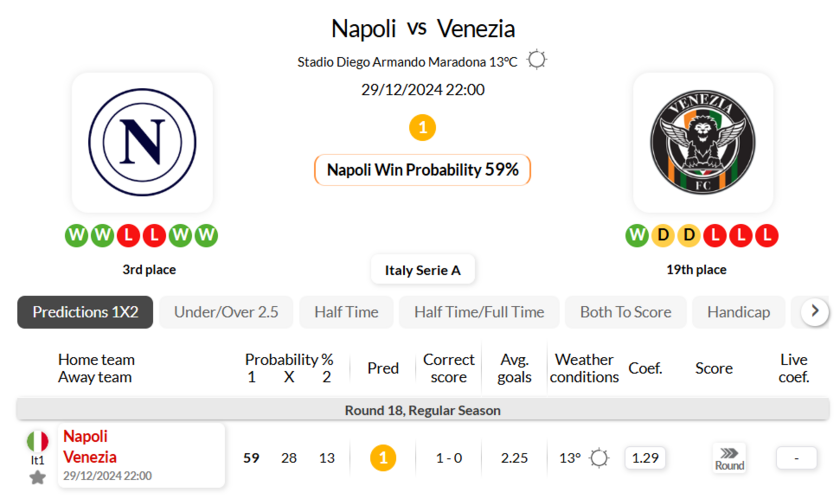Click the 1.29 coefficient odds button
Image resolution: width=840 pixels, height=499 pixels.
tap(645, 458)
